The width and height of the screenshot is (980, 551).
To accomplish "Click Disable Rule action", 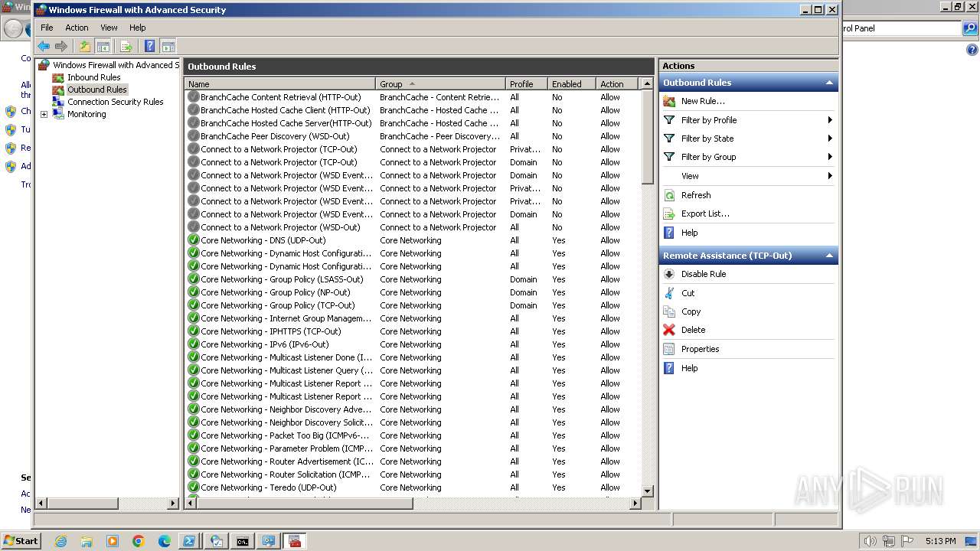I will (x=703, y=274).
